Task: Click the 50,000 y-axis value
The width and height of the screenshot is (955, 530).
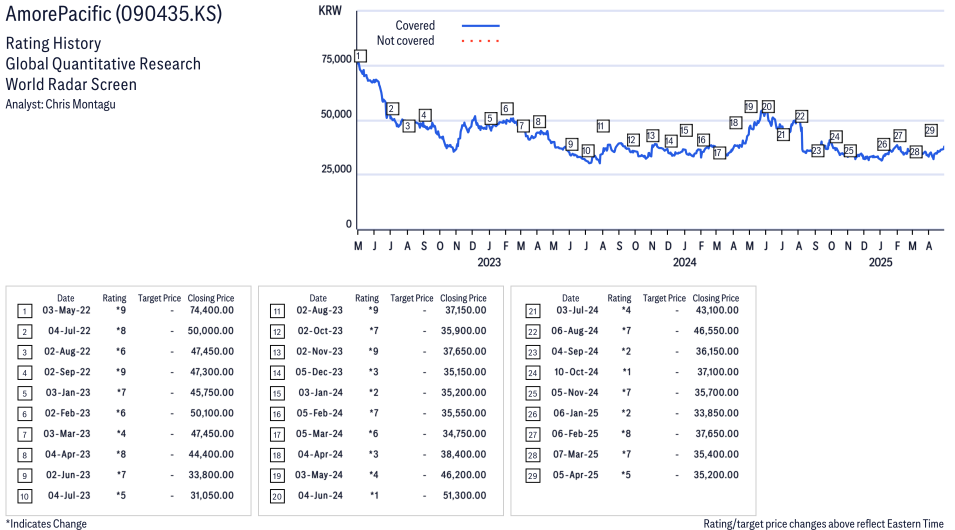Action: click(336, 114)
